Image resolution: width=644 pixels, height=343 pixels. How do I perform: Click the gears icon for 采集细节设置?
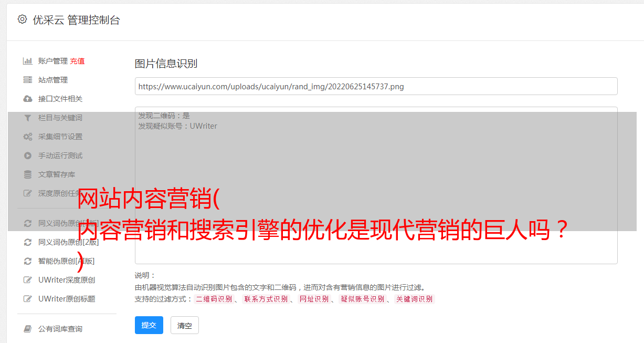28,137
